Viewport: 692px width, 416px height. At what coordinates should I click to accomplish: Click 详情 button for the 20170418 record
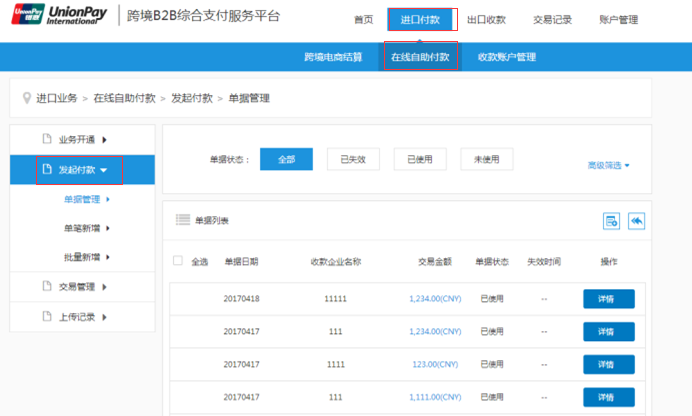(x=608, y=299)
